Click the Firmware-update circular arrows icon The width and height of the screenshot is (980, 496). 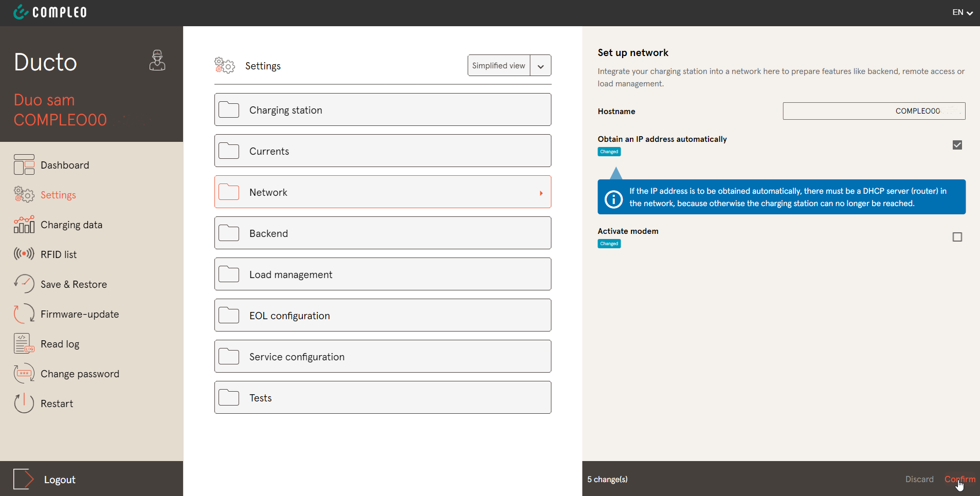(x=24, y=314)
